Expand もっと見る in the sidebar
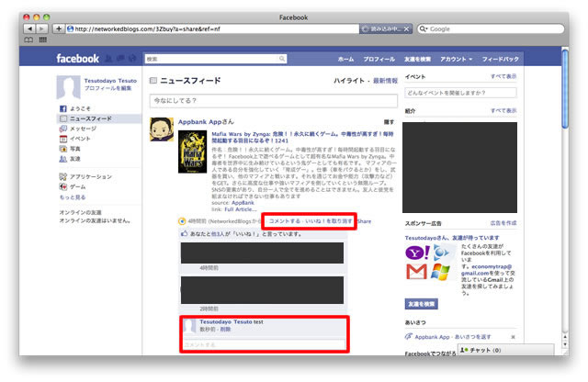Image resolution: width=588 pixels, height=382 pixels. click(73, 197)
